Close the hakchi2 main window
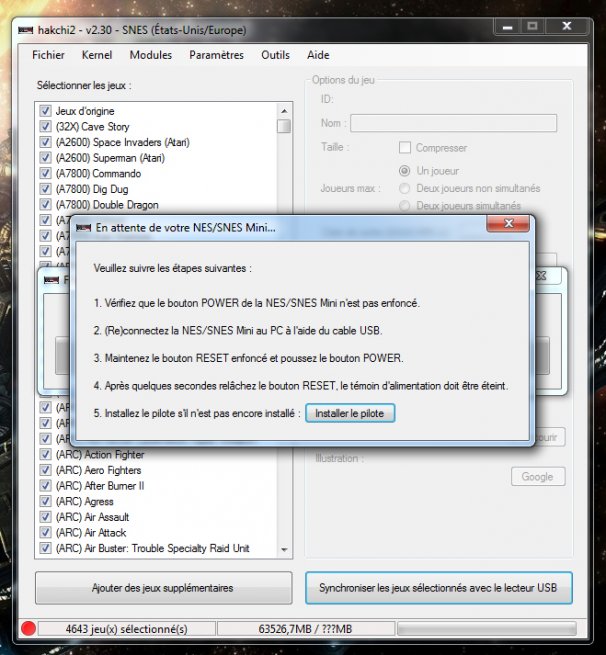606x655 pixels. click(566, 27)
